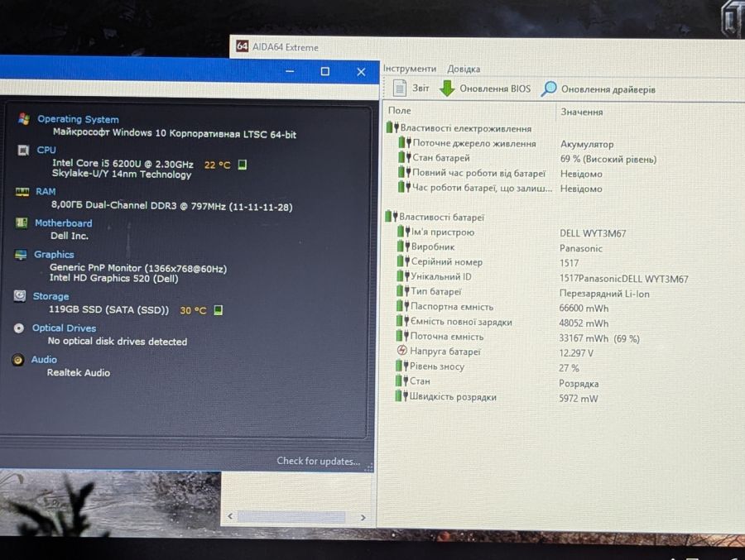Open the Operating System section in Speccy
Screen dimensions: 745x560
point(78,119)
